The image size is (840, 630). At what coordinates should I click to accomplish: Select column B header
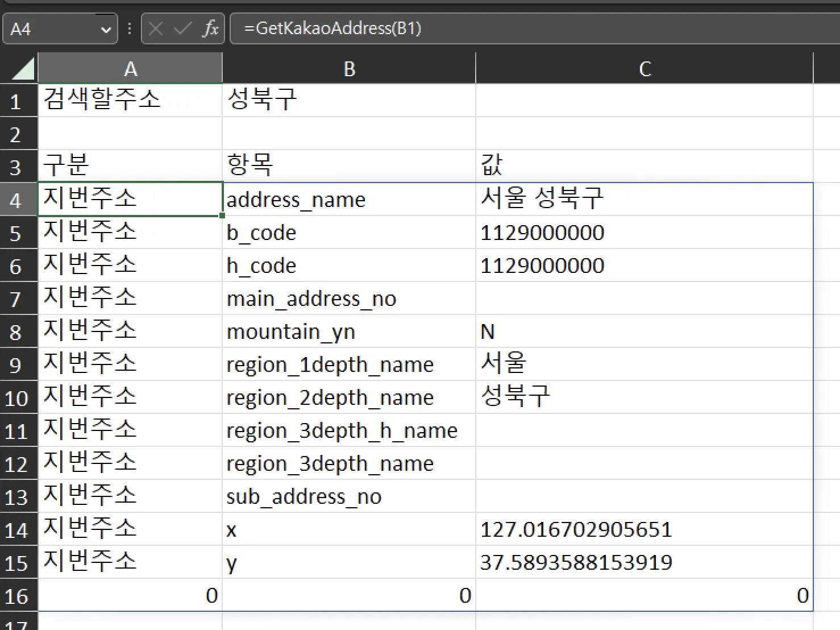[349, 69]
